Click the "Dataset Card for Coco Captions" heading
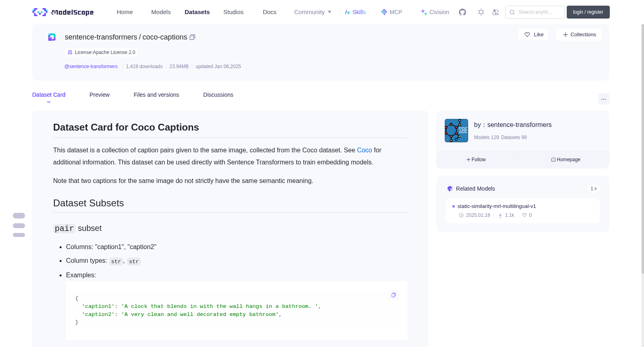Screen dimensions: 644x347 point(126,127)
